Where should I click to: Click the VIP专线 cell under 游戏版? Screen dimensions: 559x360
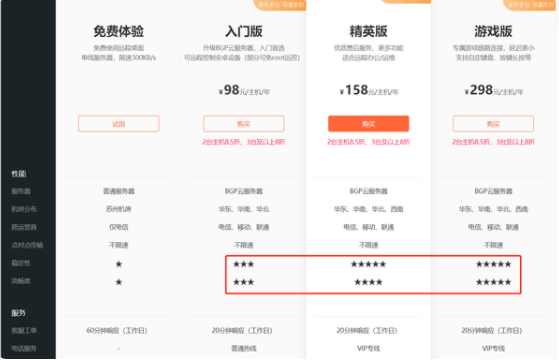point(493,348)
